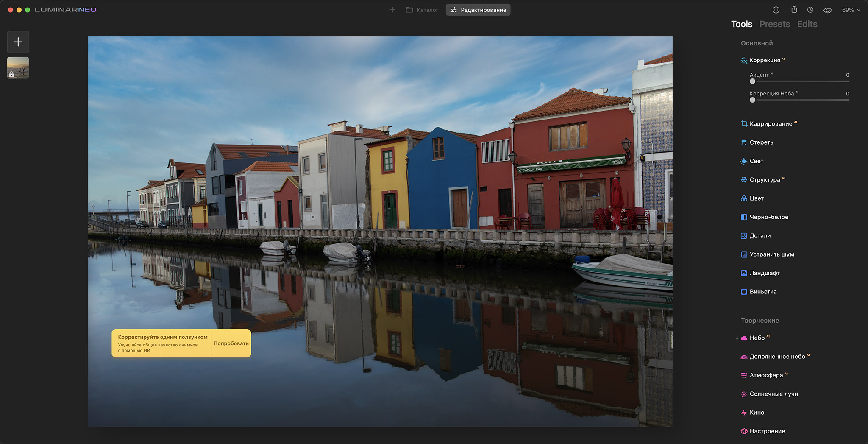868x444 pixels.
Task: Expand the Коррекция AI tool section
Action: [764, 60]
